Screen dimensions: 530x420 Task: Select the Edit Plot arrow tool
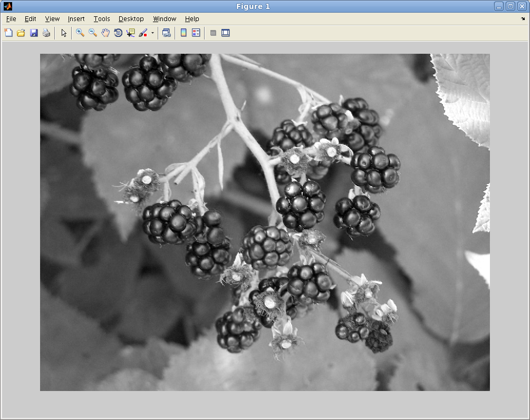[x=63, y=33]
